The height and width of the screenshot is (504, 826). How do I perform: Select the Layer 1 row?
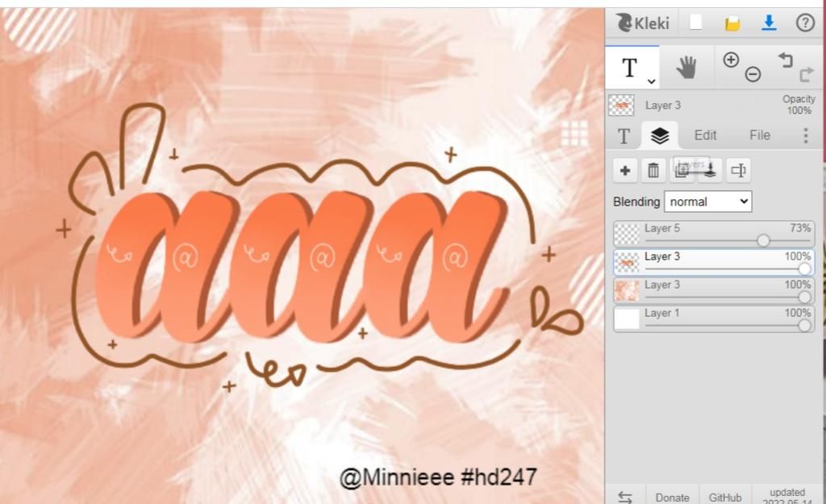click(x=714, y=319)
